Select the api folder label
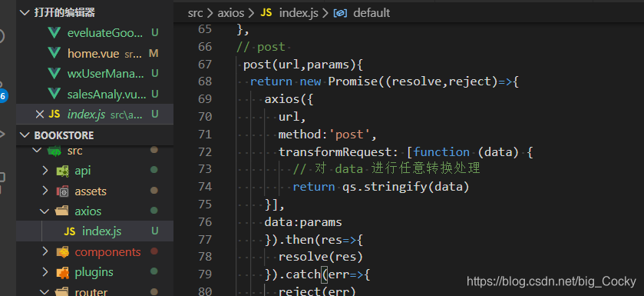This screenshot has width=644, height=296. click(83, 171)
